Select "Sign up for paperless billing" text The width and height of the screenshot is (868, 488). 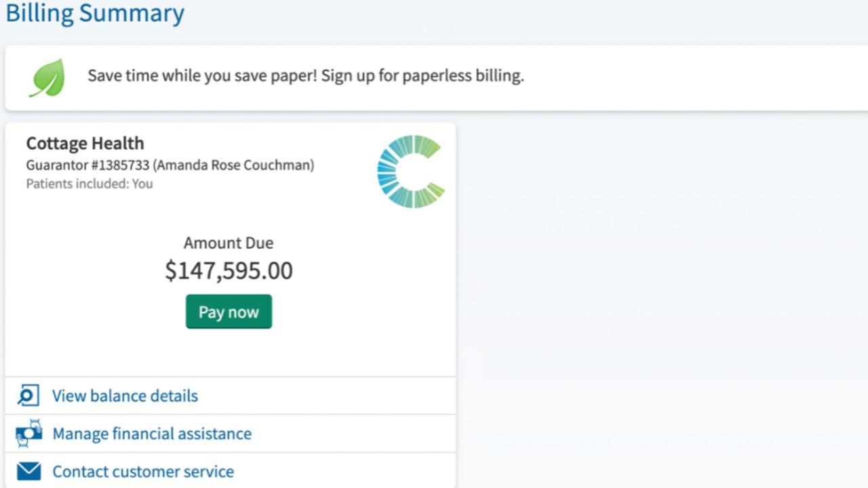click(422, 75)
